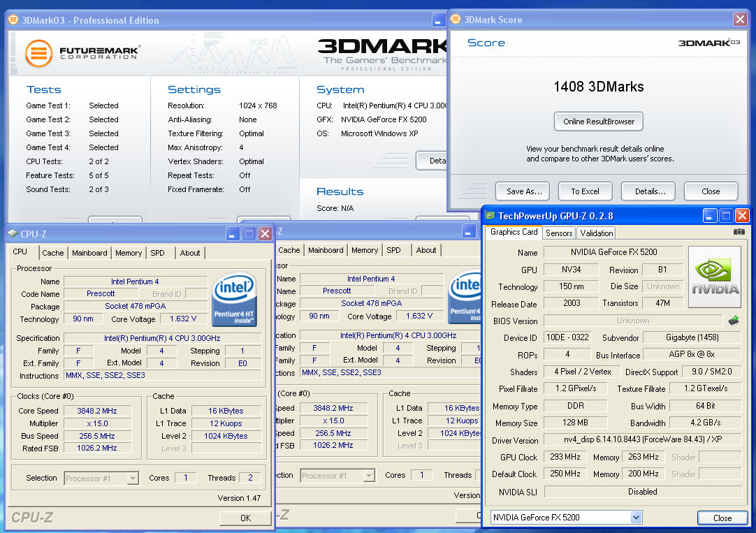Image resolution: width=756 pixels, height=533 pixels.
Task: Click the Code Name Prescott field in front CPU-Z
Action: (101, 293)
